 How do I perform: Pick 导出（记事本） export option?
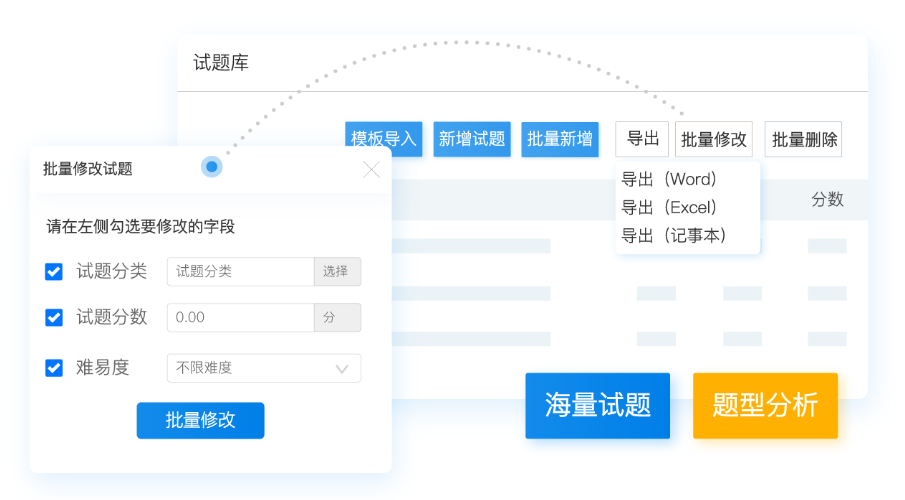[x=673, y=236]
